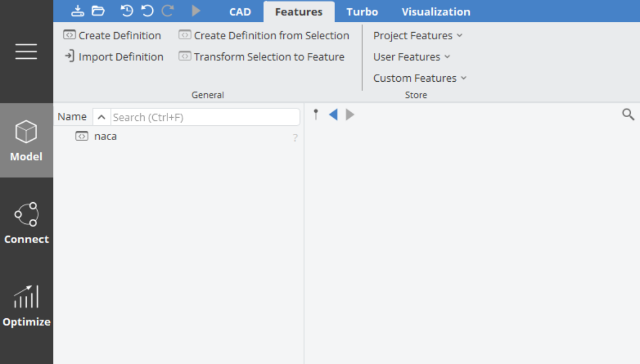
Task: Expand the Project Features dropdown
Action: click(x=417, y=35)
